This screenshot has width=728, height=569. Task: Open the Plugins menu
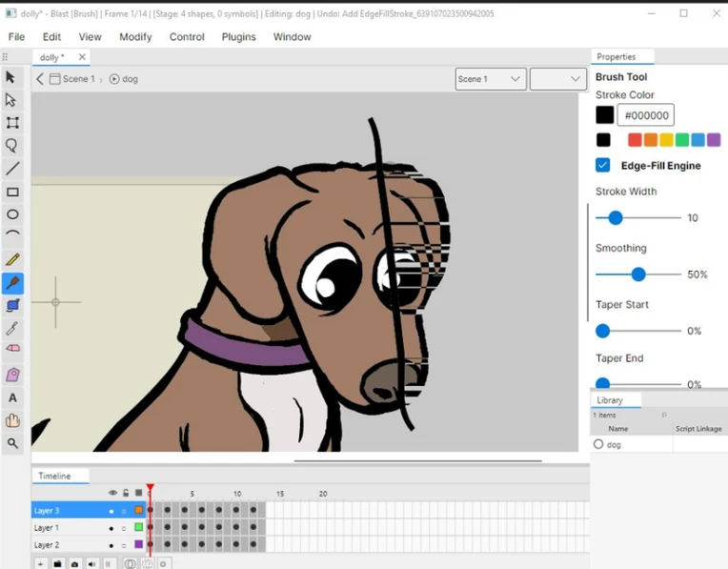coord(238,37)
